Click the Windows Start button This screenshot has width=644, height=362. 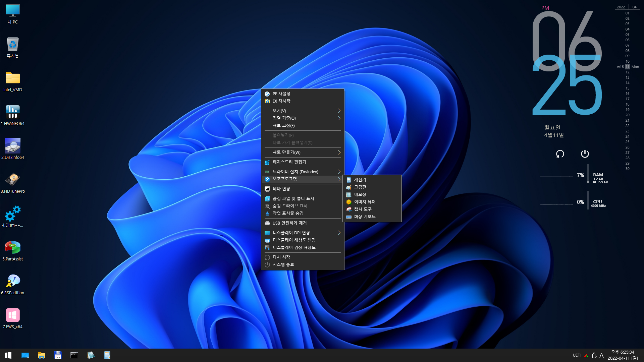coord(8,355)
